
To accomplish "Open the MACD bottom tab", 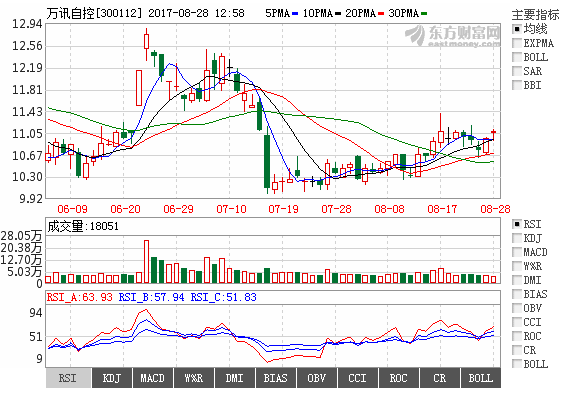I will pyautogui.click(x=153, y=378).
